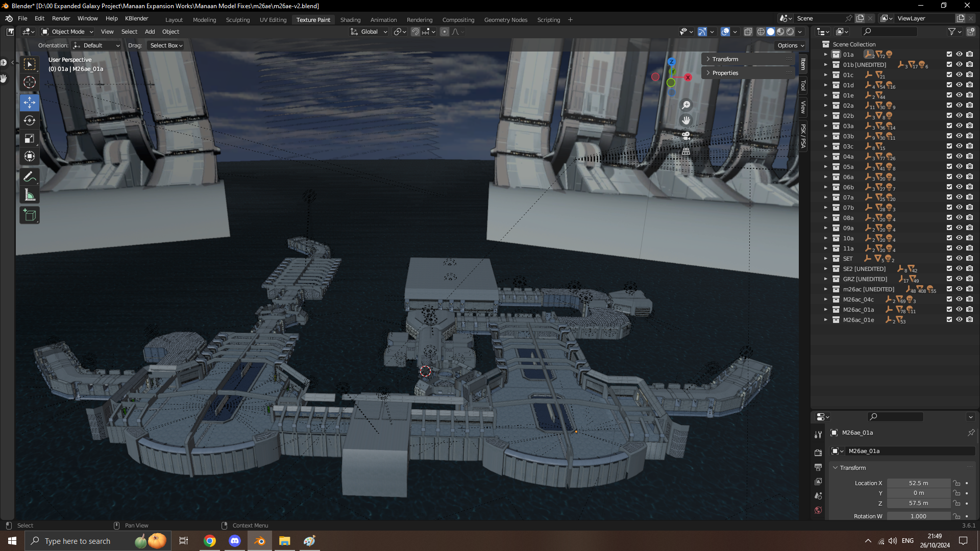Select the Rotate tool
The width and height of the screenshot is (980, 551).
(30, 120)
